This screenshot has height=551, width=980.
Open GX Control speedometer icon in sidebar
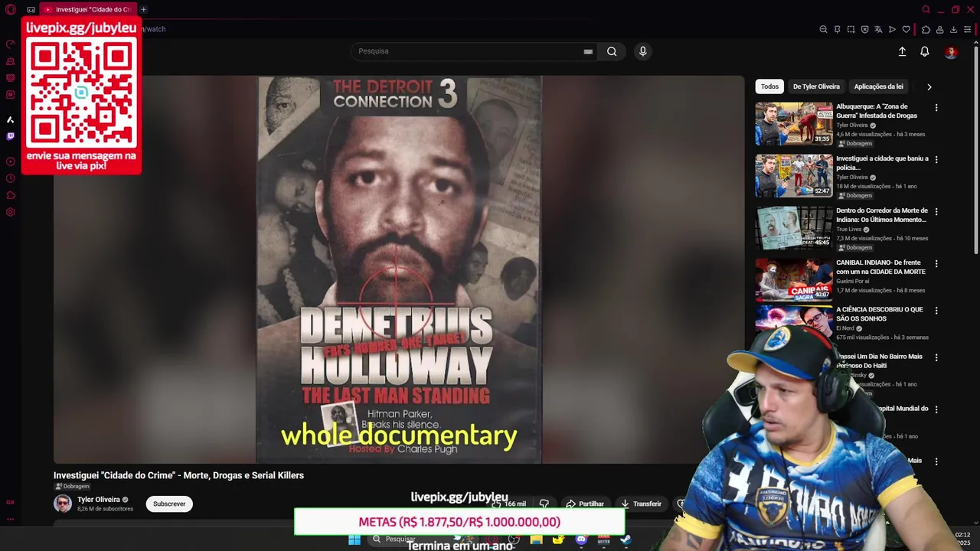[x=11, y=44]
